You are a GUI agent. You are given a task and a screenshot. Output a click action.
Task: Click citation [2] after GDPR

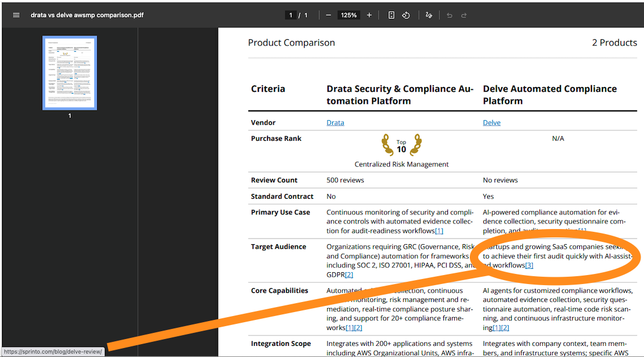click(x=349, y=274)
